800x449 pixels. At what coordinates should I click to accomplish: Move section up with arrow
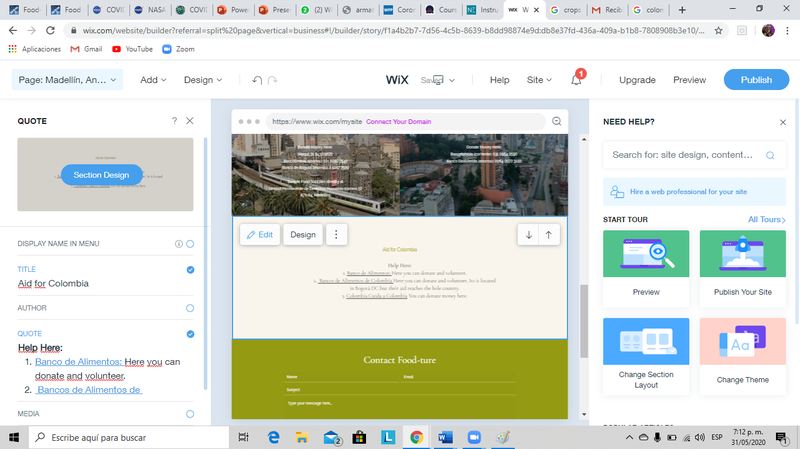(x=548, y=235)
